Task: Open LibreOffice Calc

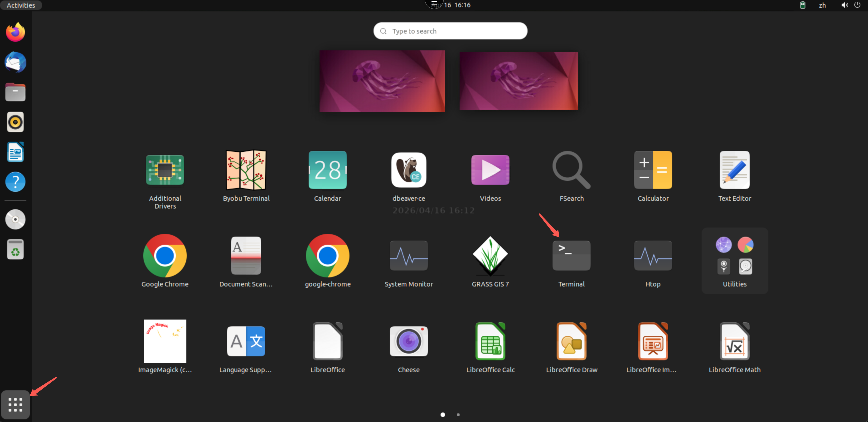Action: click(x=490, y=342)
